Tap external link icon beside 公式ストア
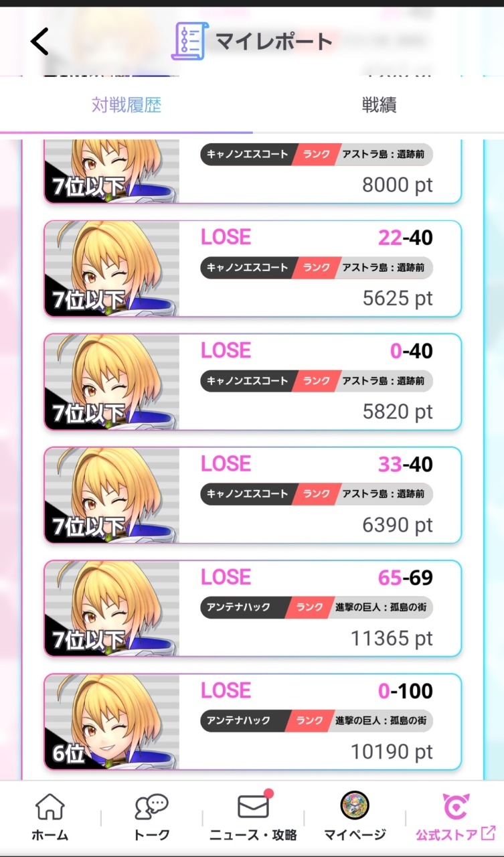Viewport: 504px width, 857px height. click(489, 834)
